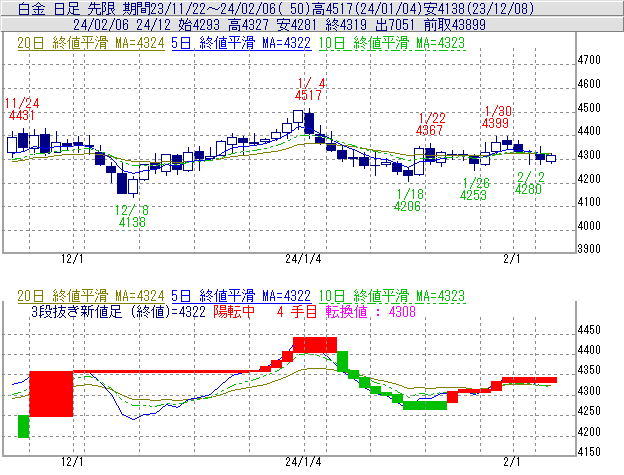Click the 4700 price axis value
The image size is (624, 475).
pyautogui.click(x=589, y=60)
